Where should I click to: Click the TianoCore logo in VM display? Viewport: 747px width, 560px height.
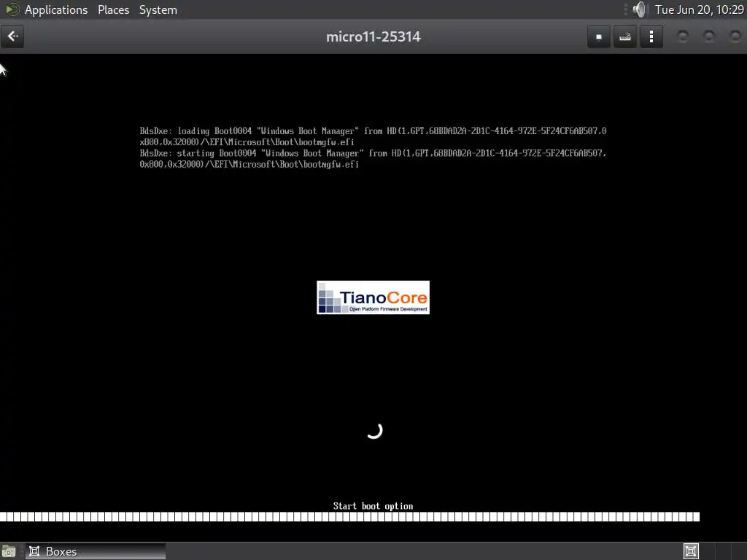point(373,297)
